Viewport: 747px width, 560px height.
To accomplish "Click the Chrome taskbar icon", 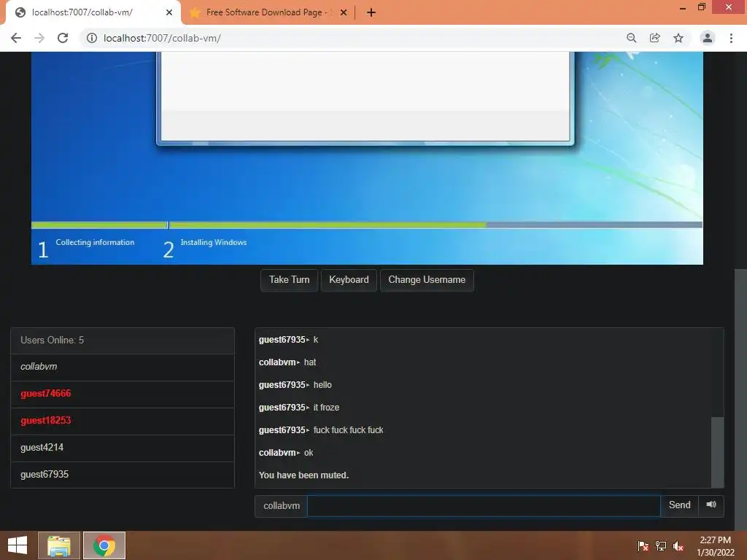I will pyautogui.click(x=104, y=545).
